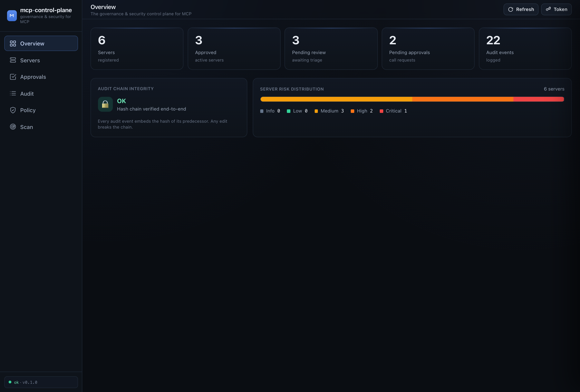Click the 'AUDIT CHAIN INTEGRITY' heading
The height and width of the screenshot is (392, 580).
click(x=126, y=89)
